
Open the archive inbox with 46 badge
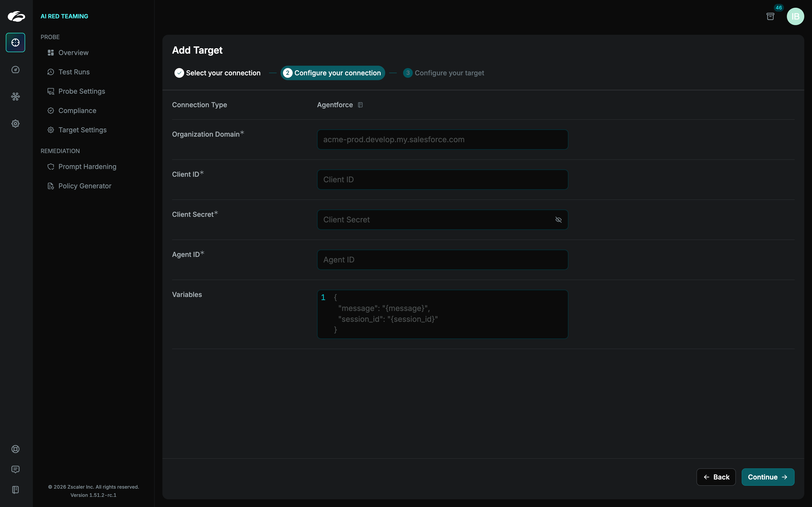coord(770,16)
